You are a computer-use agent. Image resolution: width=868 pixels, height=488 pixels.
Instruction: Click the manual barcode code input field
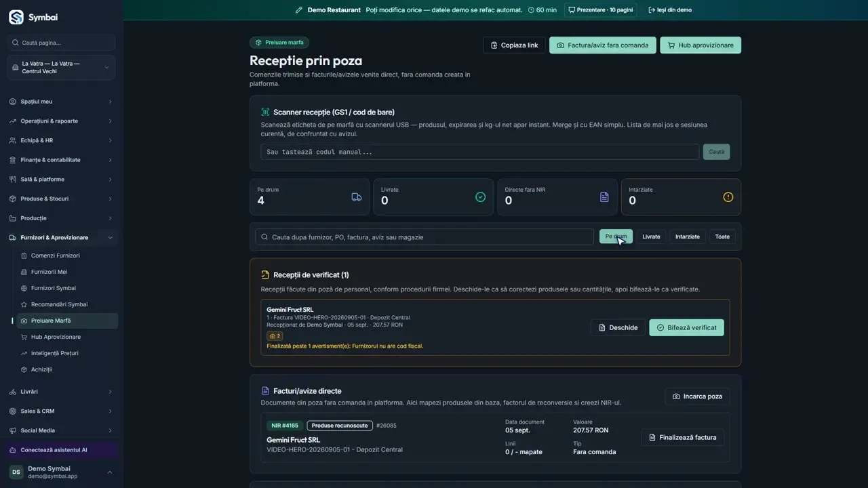479,152
